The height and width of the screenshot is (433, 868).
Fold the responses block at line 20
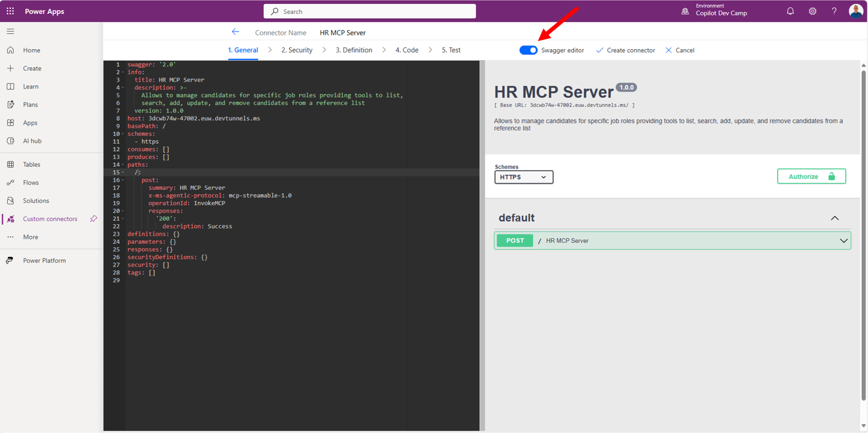click(x=123, y=210)
